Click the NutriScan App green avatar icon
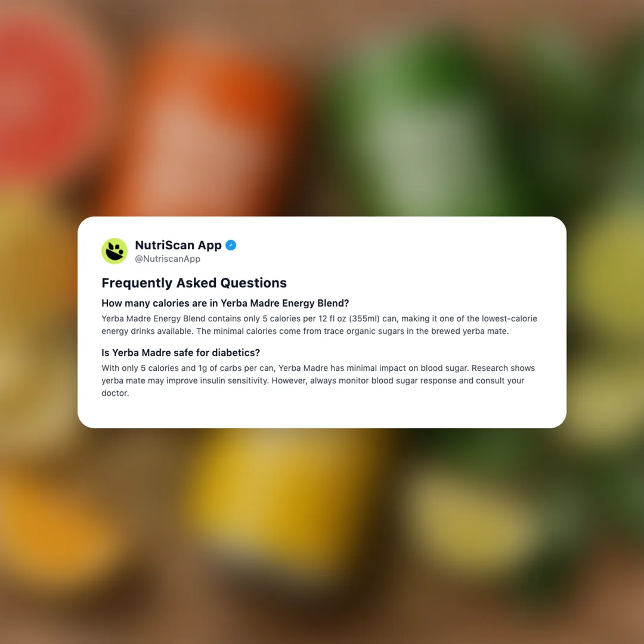Viewport: 644px width, 644px height. (x=114, y=251)
